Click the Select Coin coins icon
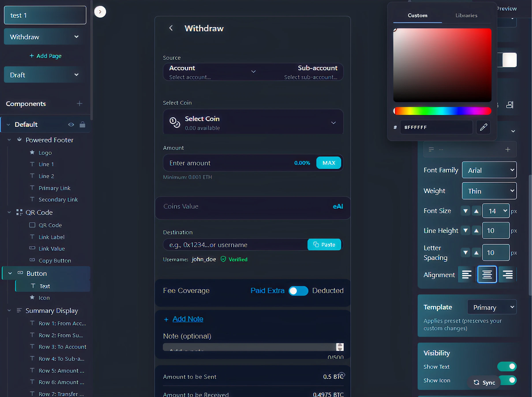Image resolution: width=532 pixels, height=397 pixels. (175, 122)
